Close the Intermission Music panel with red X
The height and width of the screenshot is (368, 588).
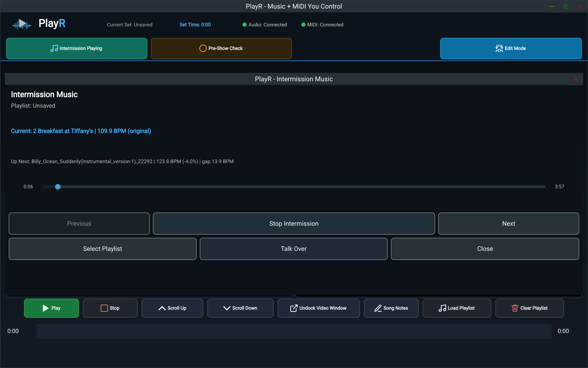[x=575, y=79]
